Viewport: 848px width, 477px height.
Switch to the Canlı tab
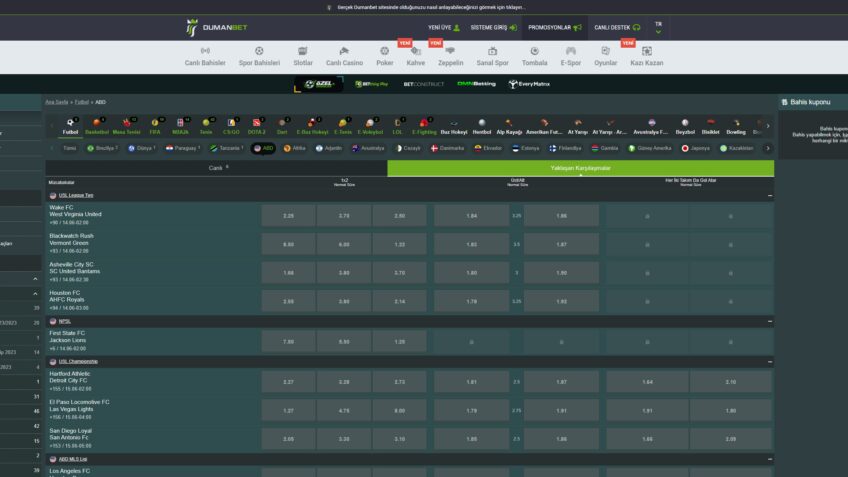tap(217, 168)
